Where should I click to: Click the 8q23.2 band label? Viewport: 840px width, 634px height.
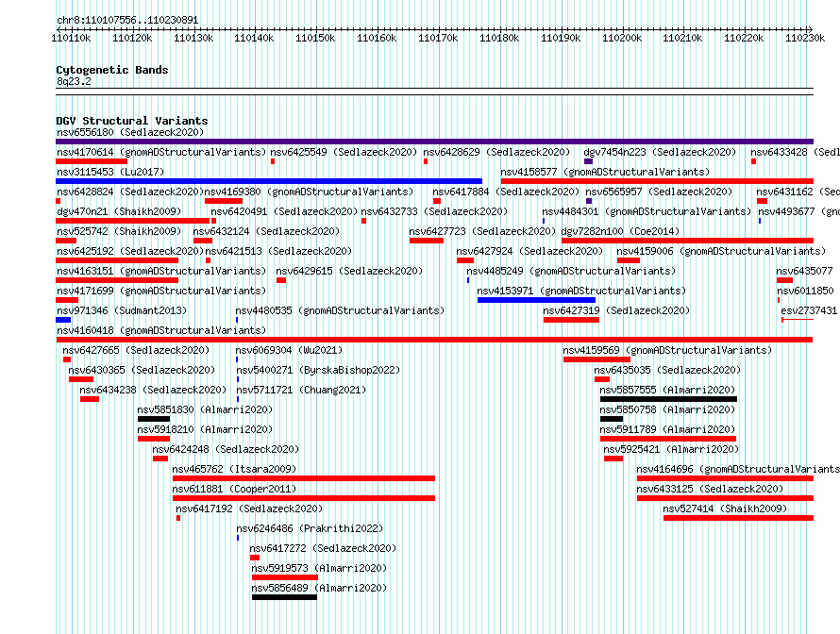74,81
